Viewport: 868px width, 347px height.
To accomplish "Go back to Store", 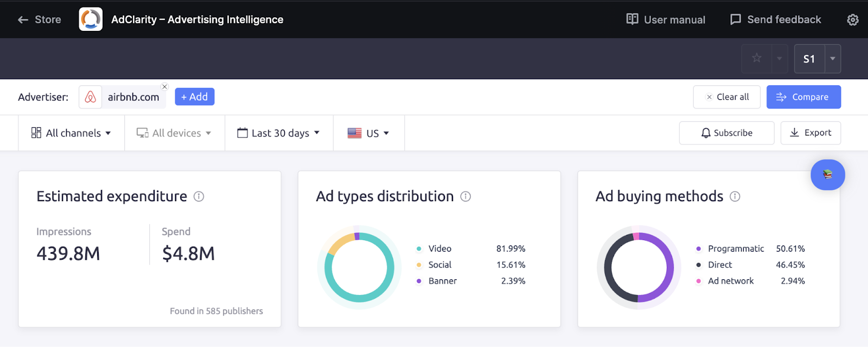I will [40, 20].
